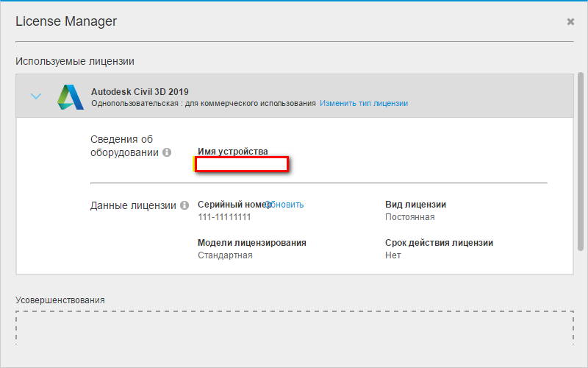Click the Постоянная license type value

[x=410, y=217]
